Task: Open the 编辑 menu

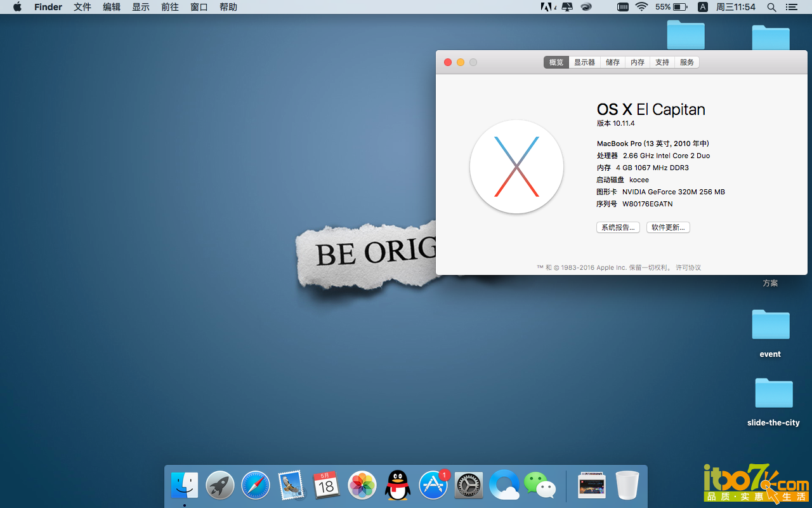Action: coord(112,7)
